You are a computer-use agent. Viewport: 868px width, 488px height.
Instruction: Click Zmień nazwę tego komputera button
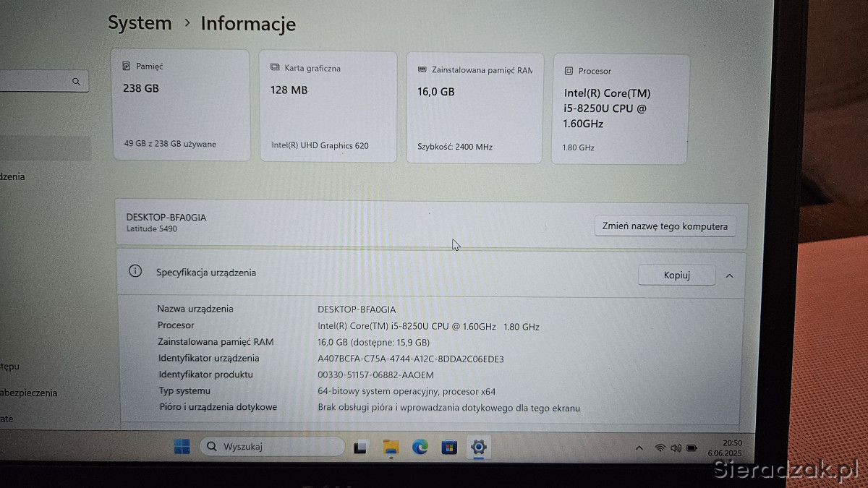tap(665, 226)
